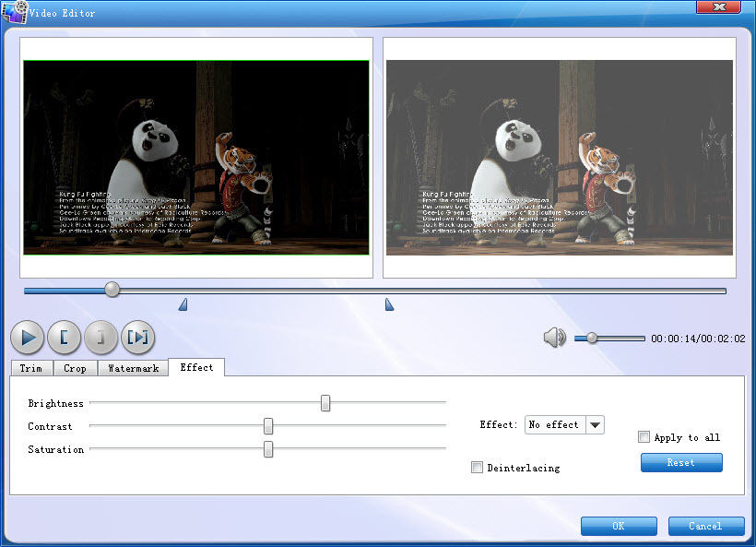Open the Effect dropdown list
Viewport: 756px width, 547px height.
[x=595, y=425]
